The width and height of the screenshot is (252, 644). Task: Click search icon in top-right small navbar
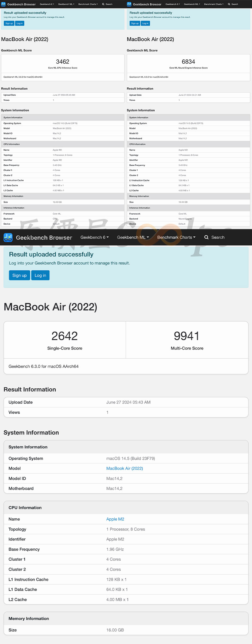click(x=229, y=4)
